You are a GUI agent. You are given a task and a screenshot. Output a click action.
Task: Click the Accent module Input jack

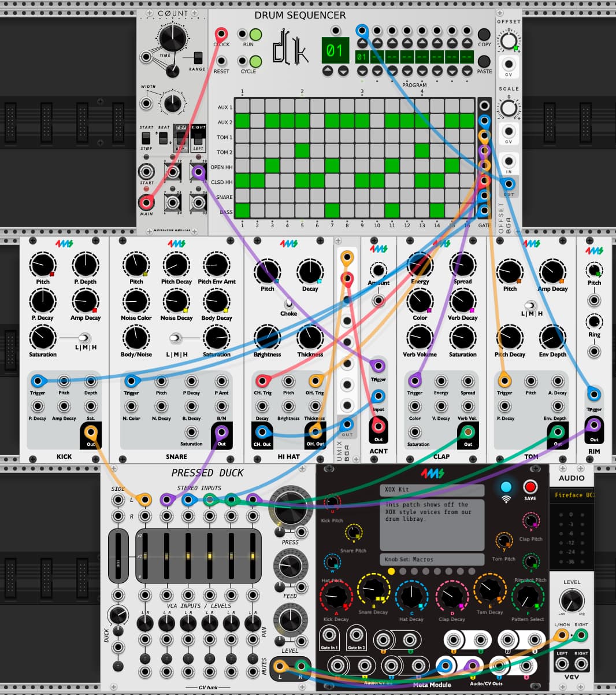tap(378, 396)
